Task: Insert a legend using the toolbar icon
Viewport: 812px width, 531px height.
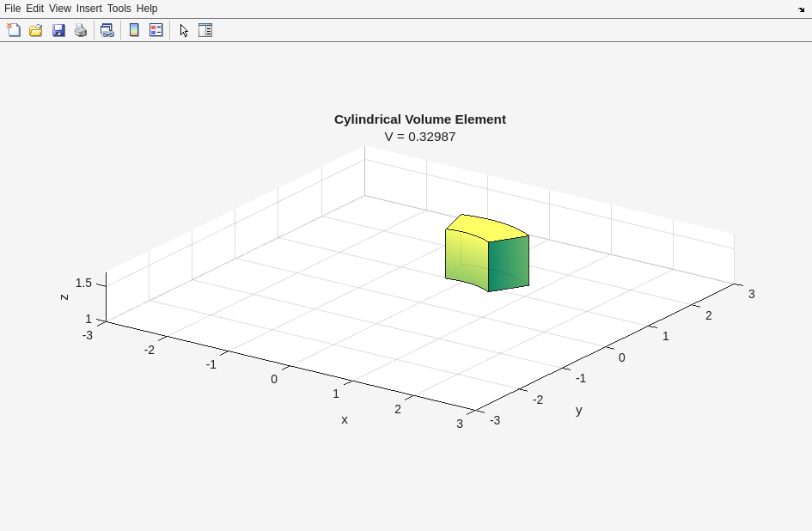Action: (156, 30)
